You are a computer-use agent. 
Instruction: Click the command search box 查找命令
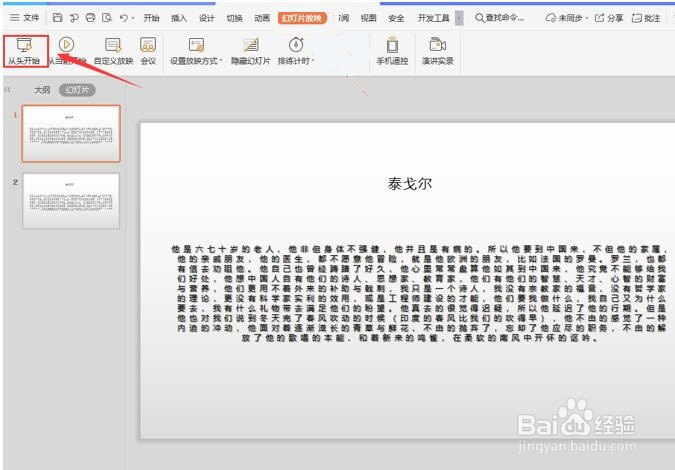(x=499, y=18)
